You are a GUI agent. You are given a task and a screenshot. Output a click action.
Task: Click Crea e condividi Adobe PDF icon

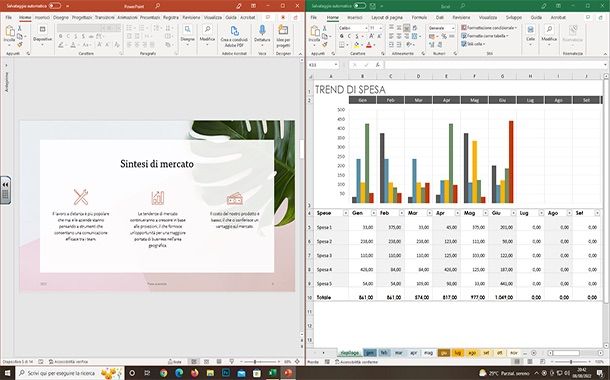(x=234, y=31)
